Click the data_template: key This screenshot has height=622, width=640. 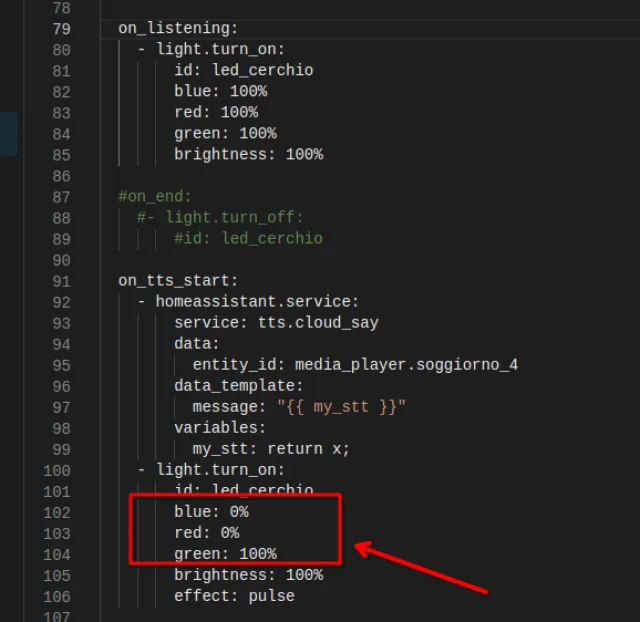coord(238,385)
